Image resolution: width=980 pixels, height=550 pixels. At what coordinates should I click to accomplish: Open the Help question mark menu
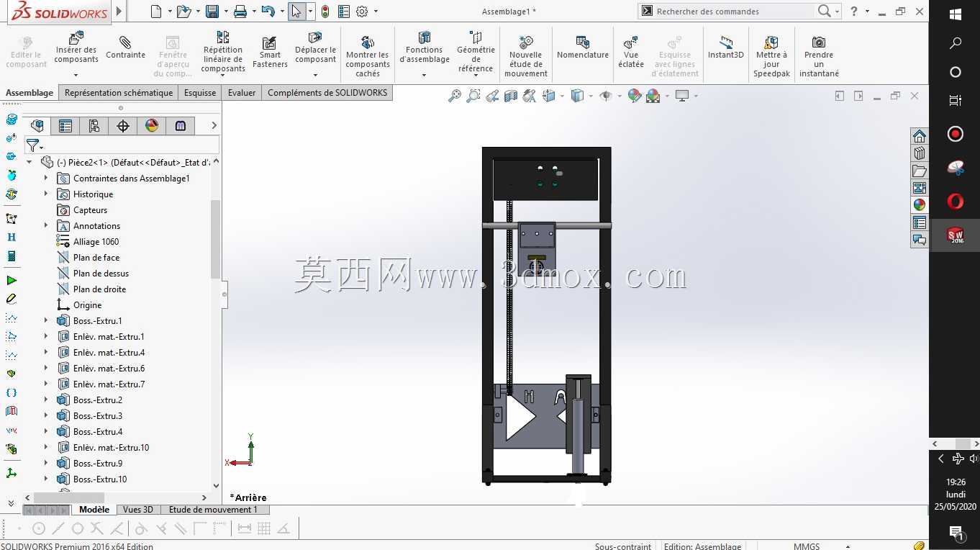coord(853,12)
